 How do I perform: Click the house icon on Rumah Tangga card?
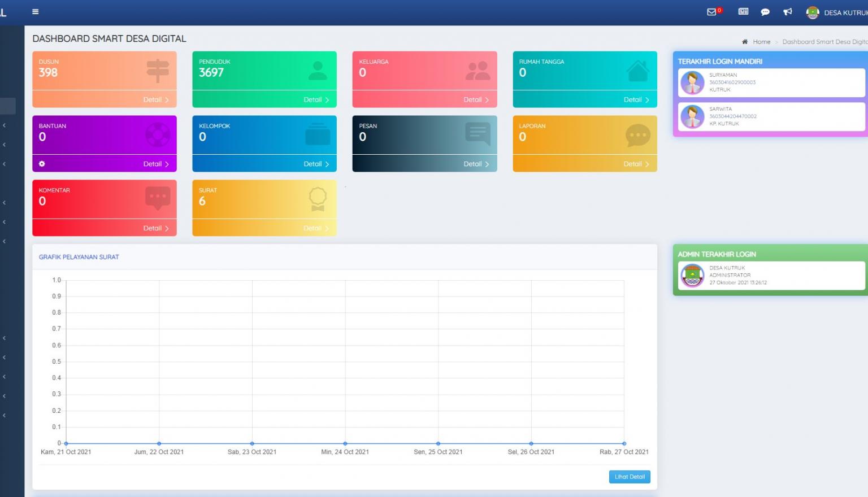click(637, 71)
